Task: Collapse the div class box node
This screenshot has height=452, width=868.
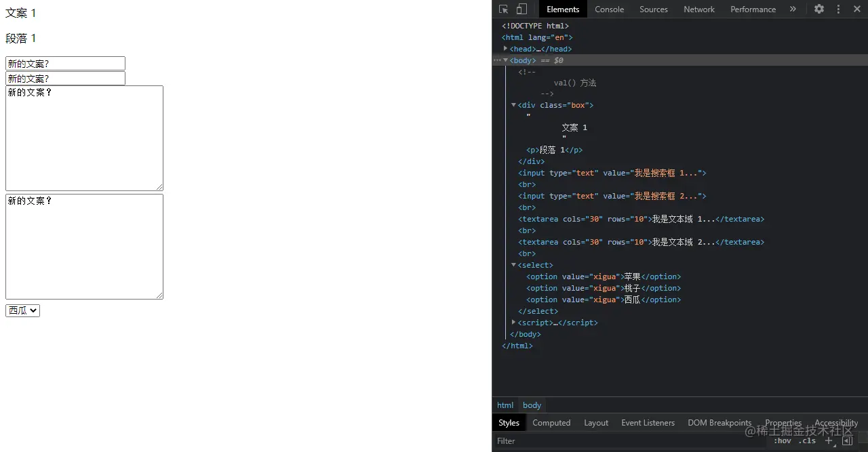Action: pyautogui.click(x=513, y=105)
